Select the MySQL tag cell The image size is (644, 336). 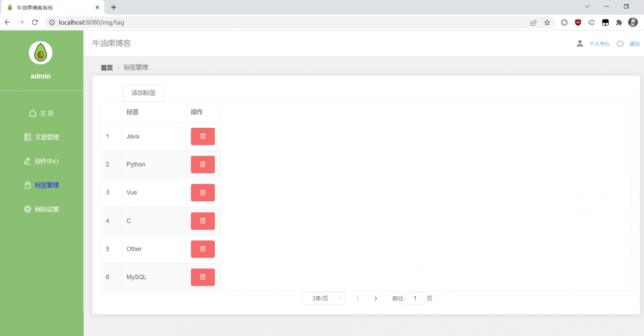pyautogui.click(x=154, y=277)
